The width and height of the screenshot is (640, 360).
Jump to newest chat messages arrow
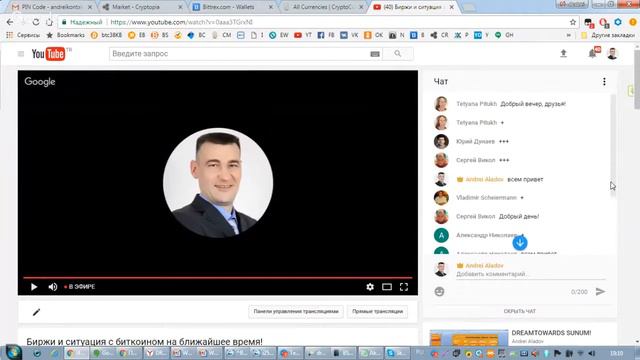pos(520,243)
